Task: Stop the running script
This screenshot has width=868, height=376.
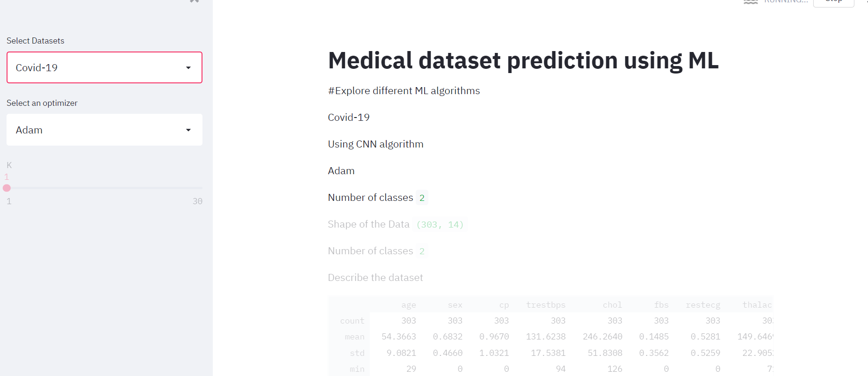Action: click(833, 2)
